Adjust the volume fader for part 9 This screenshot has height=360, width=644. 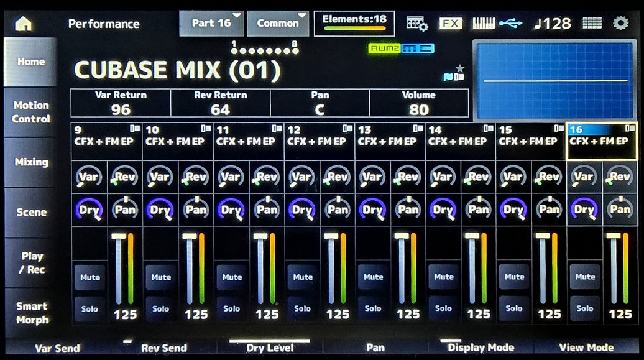[x=119, y=269]
